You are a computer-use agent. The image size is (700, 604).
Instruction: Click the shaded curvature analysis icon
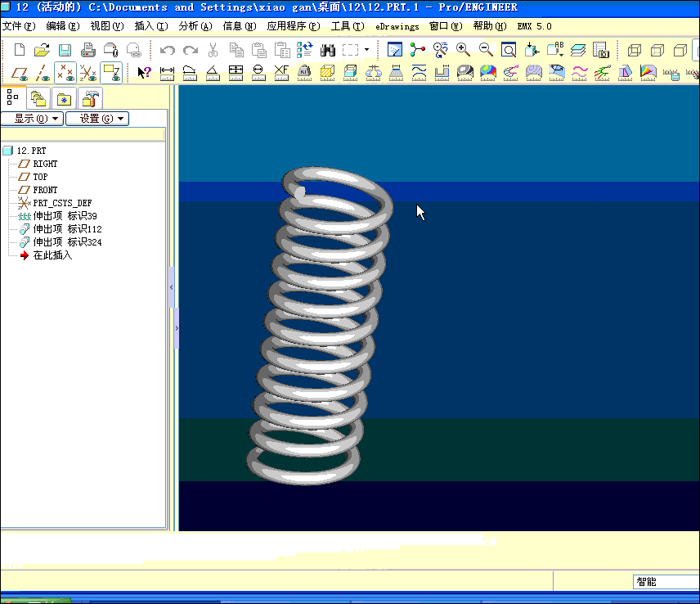click(488, 73)
